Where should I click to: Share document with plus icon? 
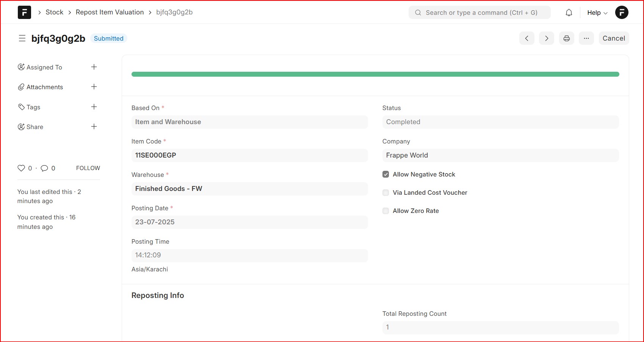tap(94, 127)
